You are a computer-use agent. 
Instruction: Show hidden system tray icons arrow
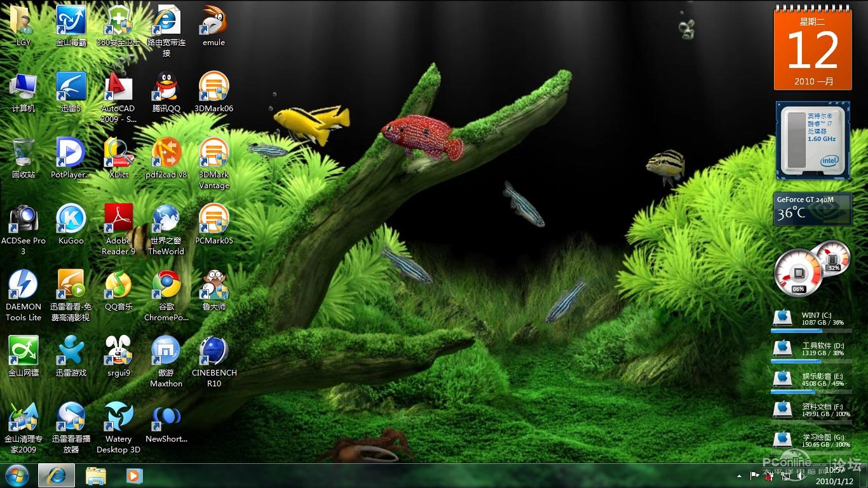[739, 475]
